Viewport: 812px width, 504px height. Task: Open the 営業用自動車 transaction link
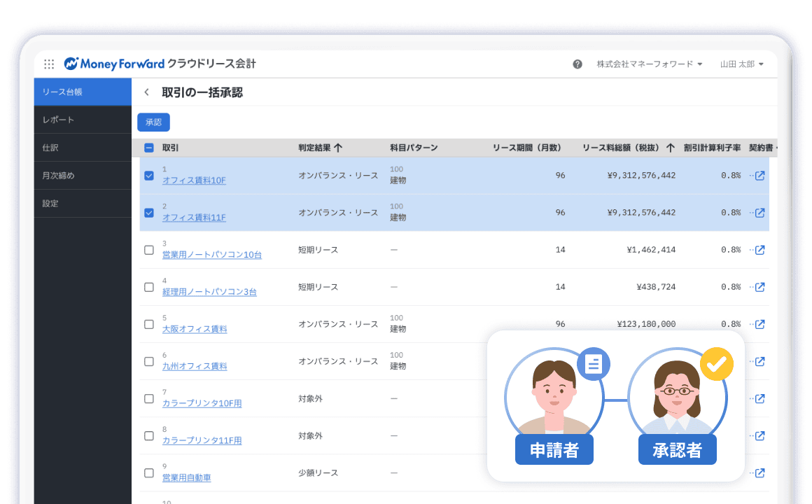point(186,477)
